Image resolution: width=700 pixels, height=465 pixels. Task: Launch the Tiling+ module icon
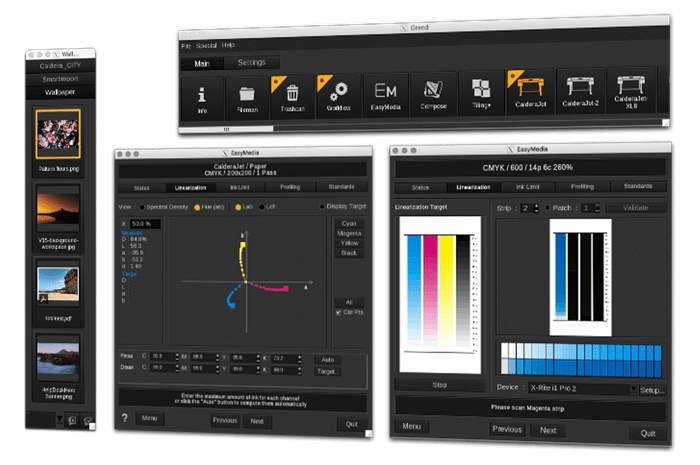coord(481,93)
